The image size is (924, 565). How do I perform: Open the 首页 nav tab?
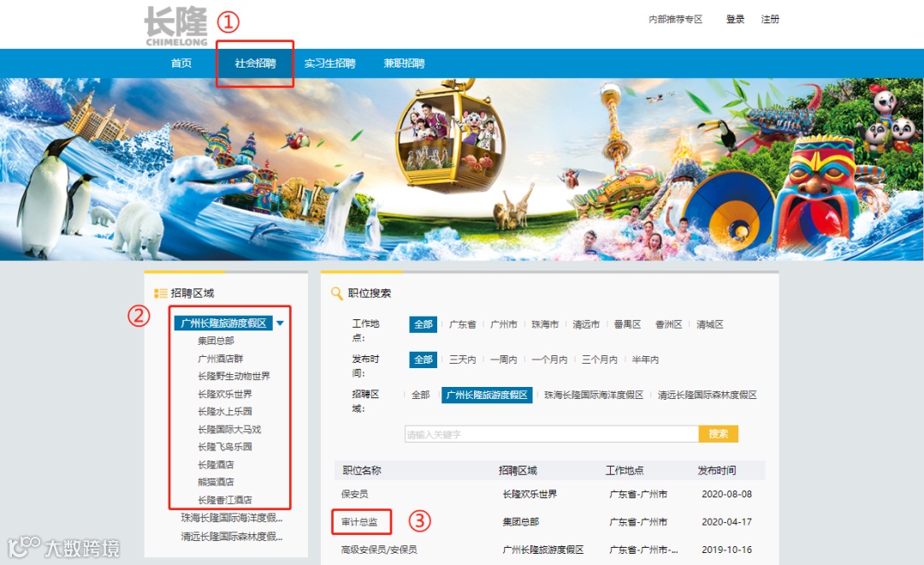click(x=181, y=63)
